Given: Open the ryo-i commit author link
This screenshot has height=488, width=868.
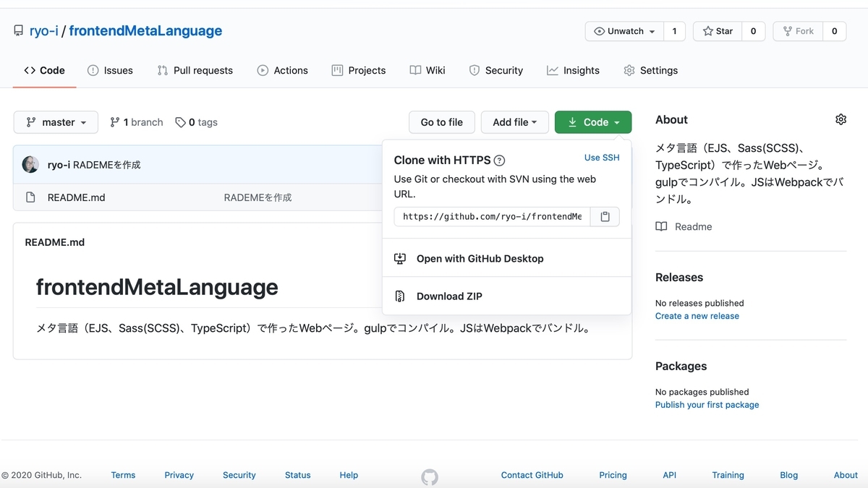Looking at the screenshot, I should 59,165.
